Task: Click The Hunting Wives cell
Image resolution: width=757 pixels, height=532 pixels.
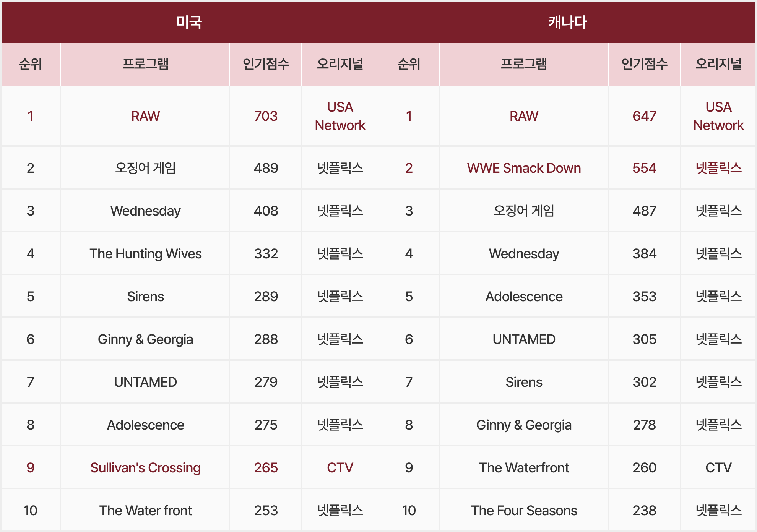Action: [145, 254]
